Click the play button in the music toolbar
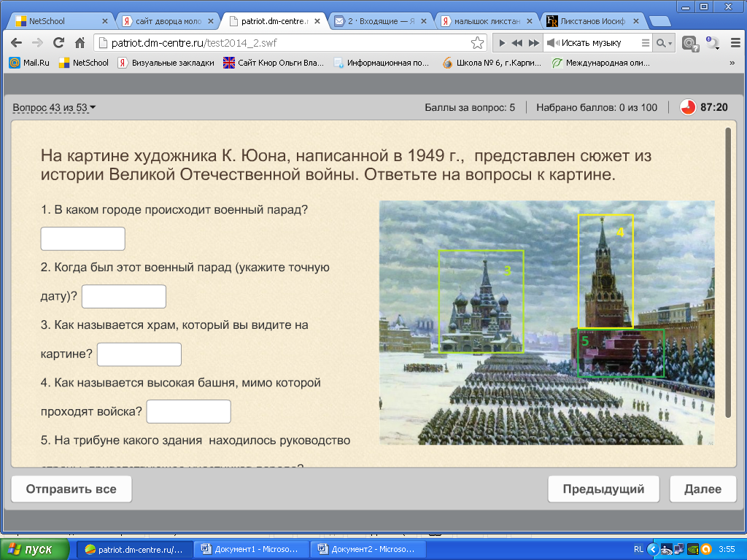Viewport: 747px width, 560px height. click(502, 43)
